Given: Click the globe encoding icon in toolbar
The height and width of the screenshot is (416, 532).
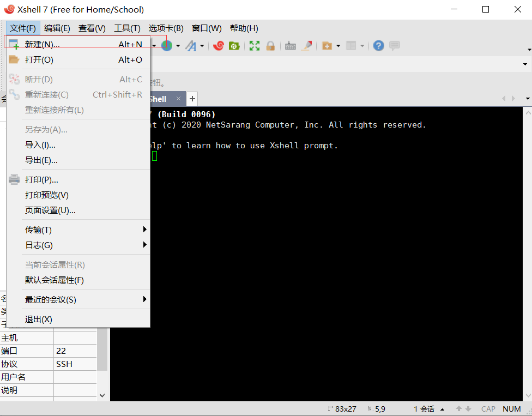Looking at the screenshot, I should pos(167,45).
